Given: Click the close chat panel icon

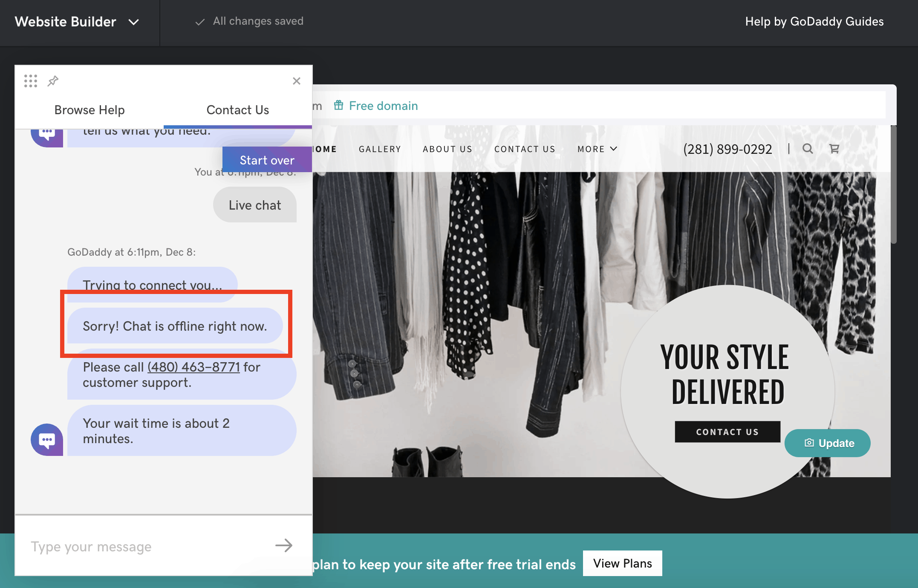Looking at the screenshot, I should coord(296,81).
